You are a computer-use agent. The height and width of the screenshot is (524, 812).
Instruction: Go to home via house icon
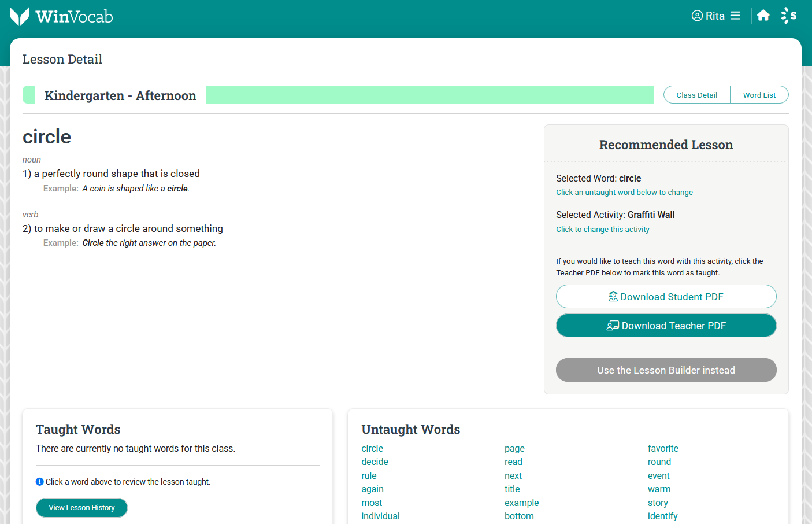pyautogui.click(x=763, y=16)
